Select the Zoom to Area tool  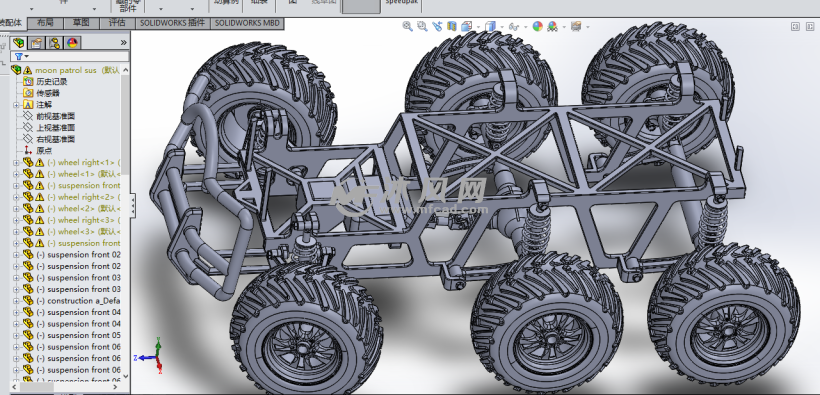coord(422,26)
